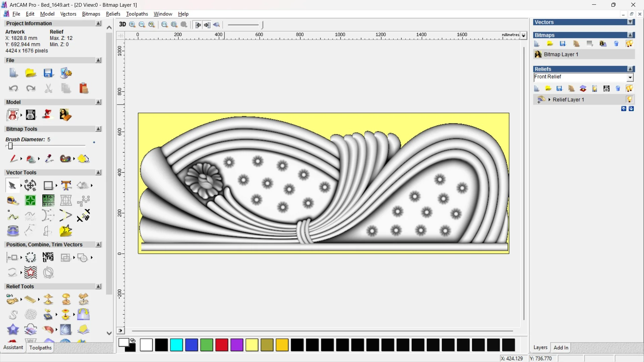Click the Paste clipboard icon

84,88
